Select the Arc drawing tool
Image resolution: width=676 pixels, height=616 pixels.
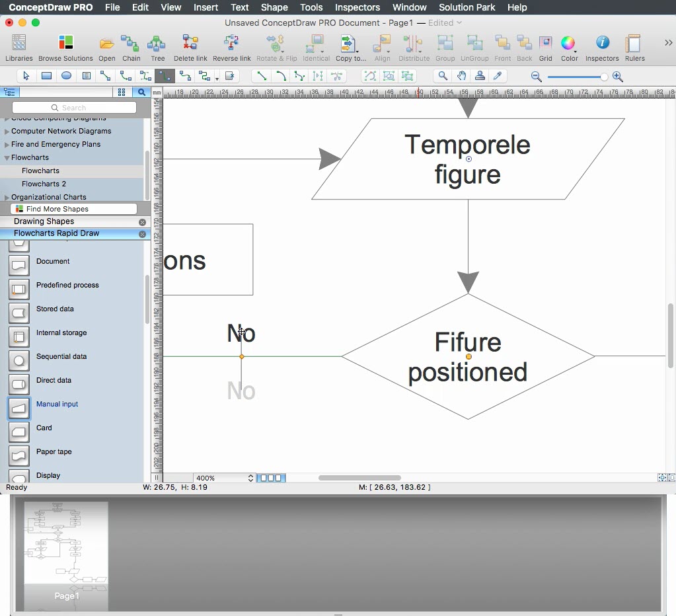pos(281,76)
